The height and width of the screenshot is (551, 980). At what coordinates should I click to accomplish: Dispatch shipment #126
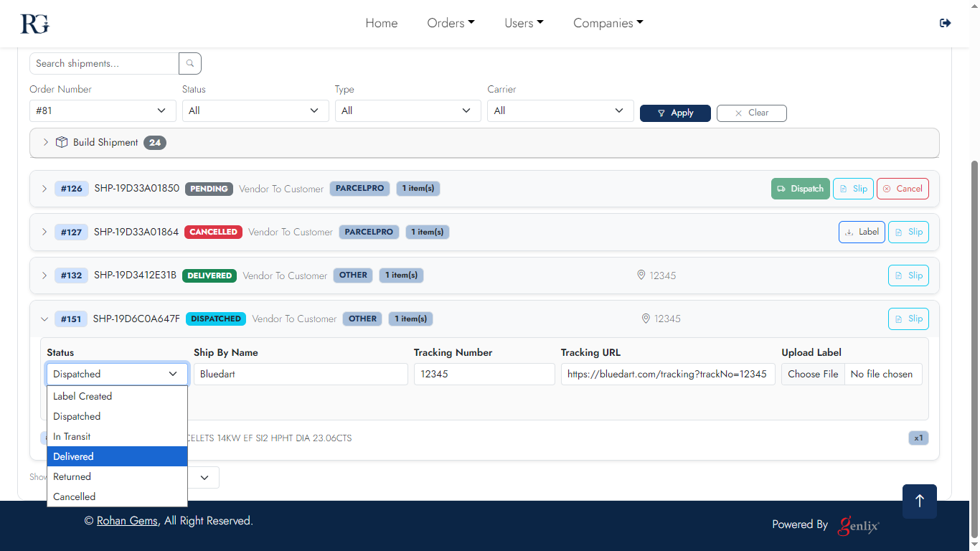pyautogui.click(x=800, y=189)
